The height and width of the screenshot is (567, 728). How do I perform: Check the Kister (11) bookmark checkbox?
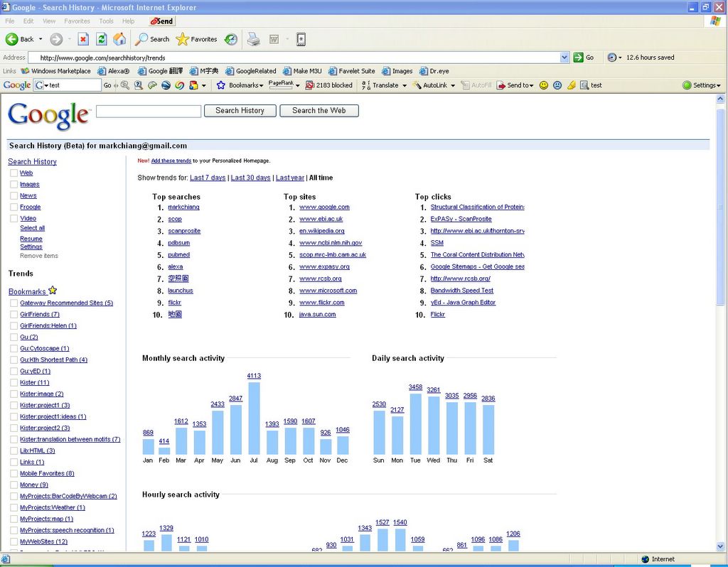[x=14, y=383]
